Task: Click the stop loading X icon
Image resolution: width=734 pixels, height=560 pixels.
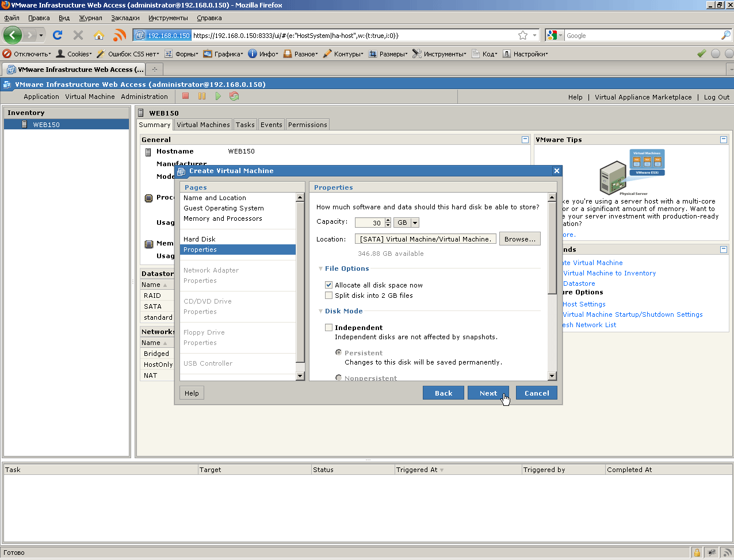Action: (x=78, y=35)
